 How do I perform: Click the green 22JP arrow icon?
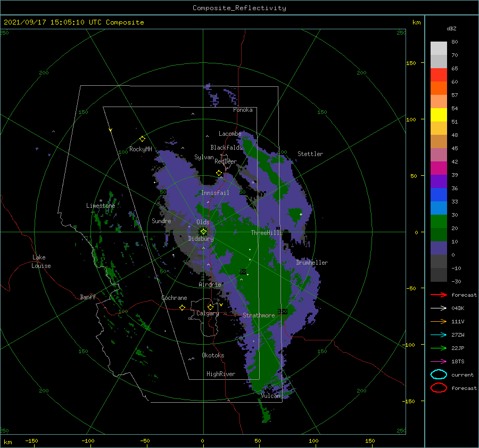439,348
